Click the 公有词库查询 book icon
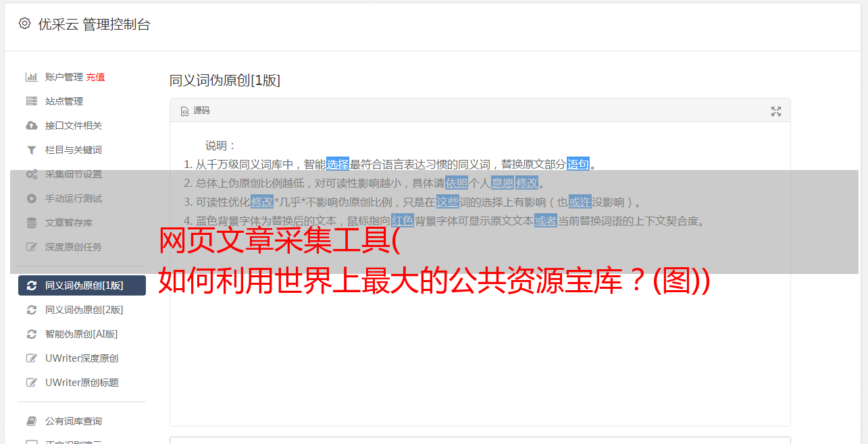Screen dimensions: 868x444 (31, 421)
